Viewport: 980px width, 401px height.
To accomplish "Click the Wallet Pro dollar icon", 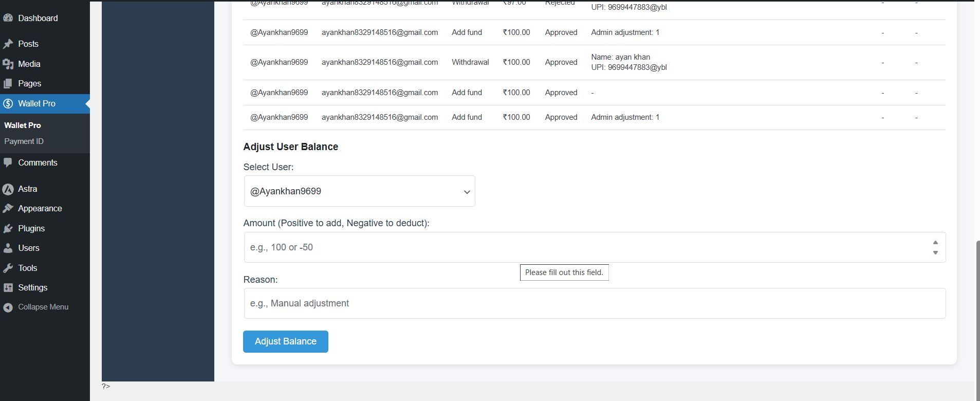I will [x=8, y=104].
